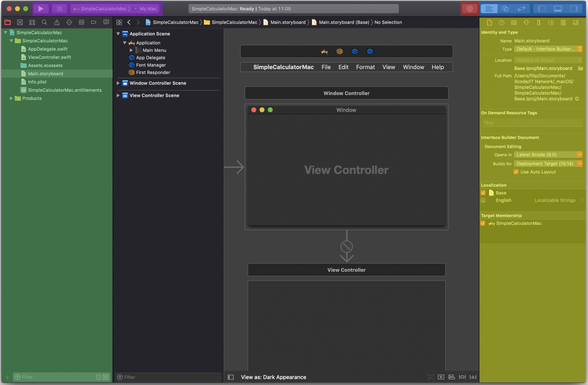The width and height of the screenshot is (588, 385).
Task: Enable English localization
Action: tap(483, 200)
